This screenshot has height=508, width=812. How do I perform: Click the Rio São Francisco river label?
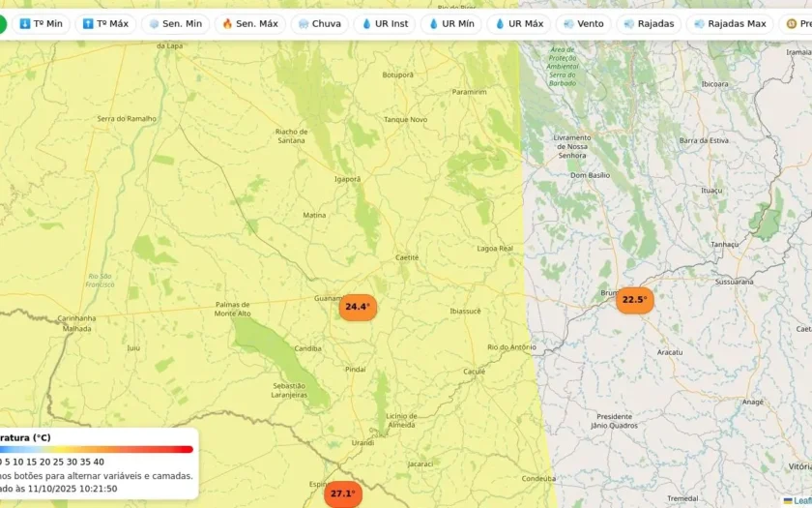(x=100, y=281)
